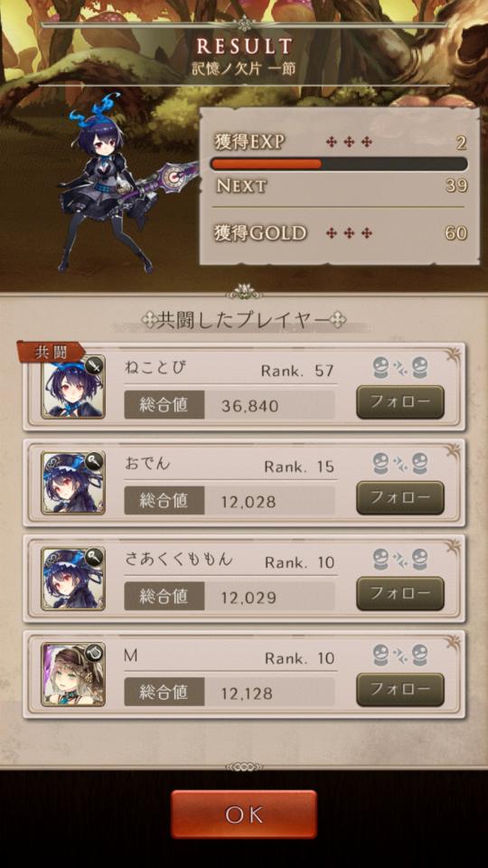Follow player ねことび
The height and width of the screenshot is (868, 488).
[400, 401]
